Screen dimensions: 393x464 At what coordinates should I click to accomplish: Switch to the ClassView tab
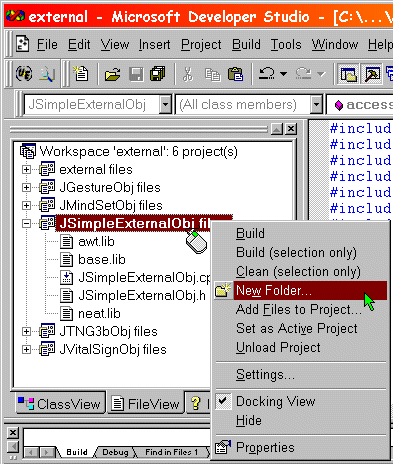(x=60, y=404)
